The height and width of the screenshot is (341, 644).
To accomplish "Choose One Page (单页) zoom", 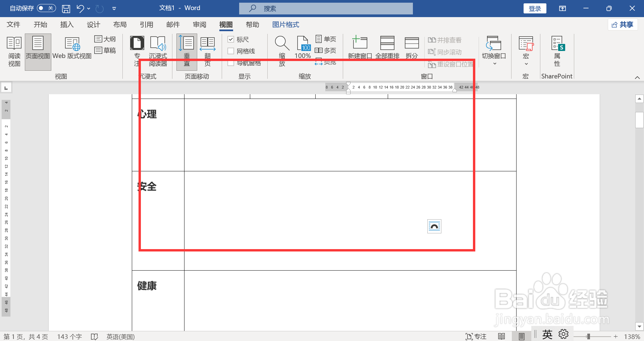I will click(326, 39).
